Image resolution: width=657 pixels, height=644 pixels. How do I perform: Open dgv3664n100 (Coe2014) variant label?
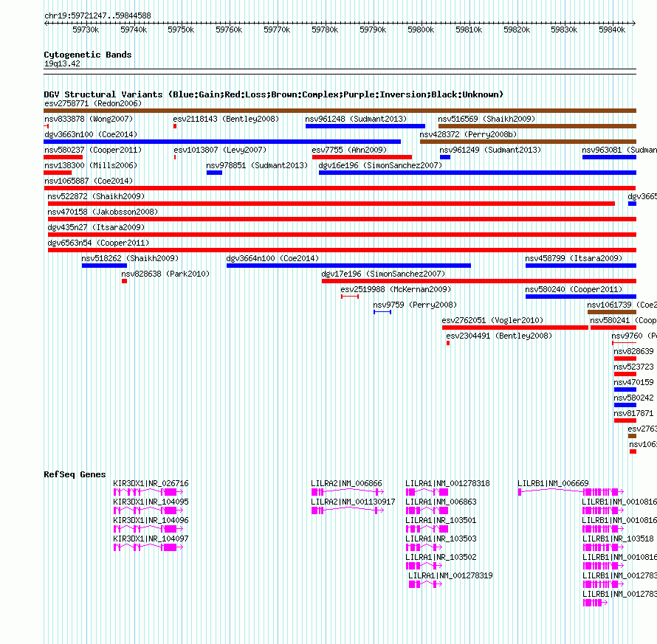point(272,258)
